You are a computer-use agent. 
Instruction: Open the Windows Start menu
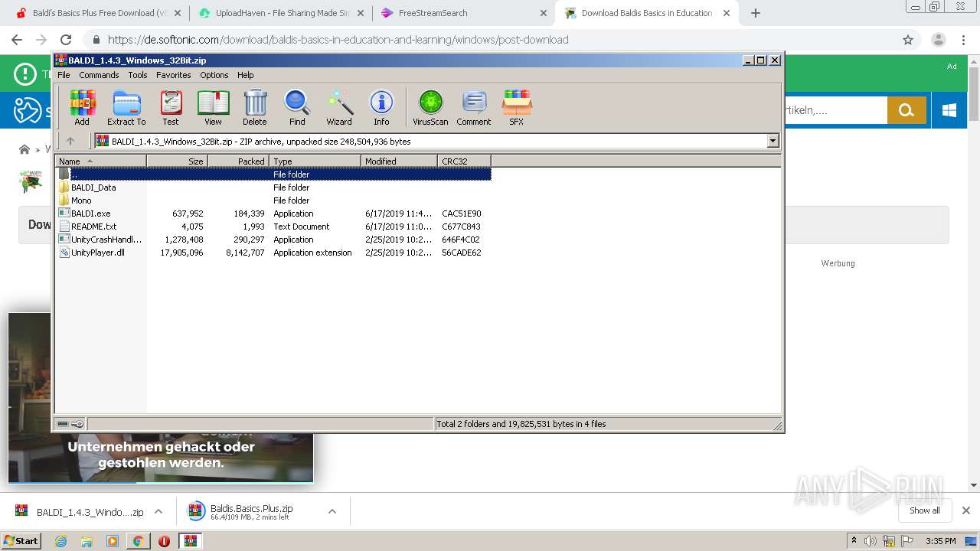pos(21,540)
